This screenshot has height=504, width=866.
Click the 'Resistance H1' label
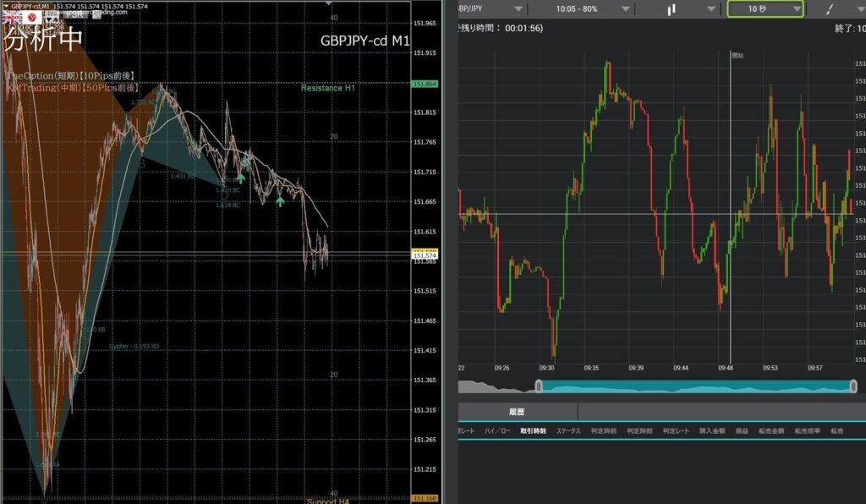327,88
